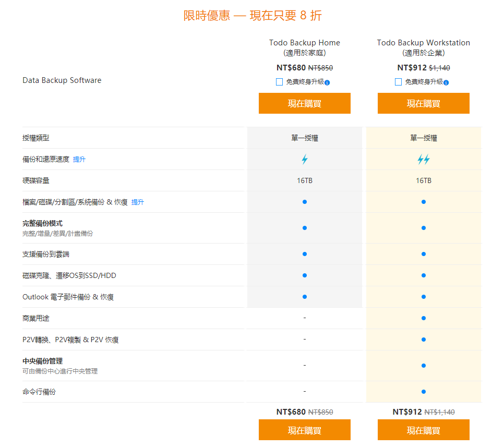Click the double lightning bolt icon for Workstation speed

coord(424,160)
